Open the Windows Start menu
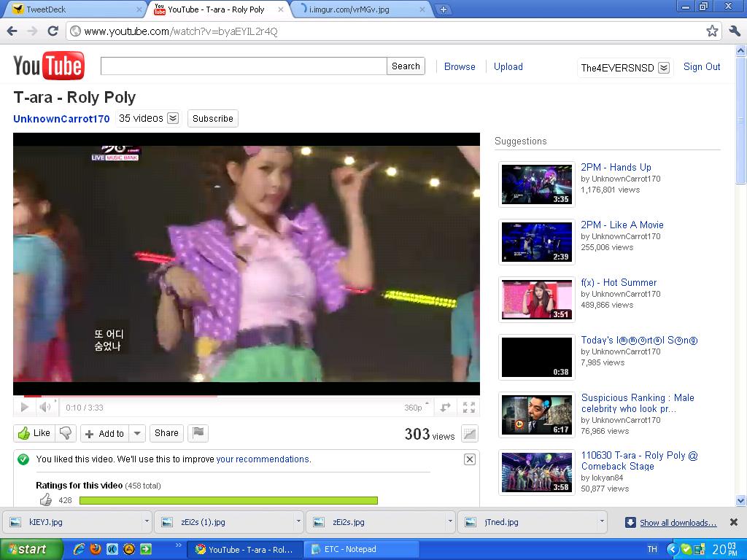 tap(31, 549)
